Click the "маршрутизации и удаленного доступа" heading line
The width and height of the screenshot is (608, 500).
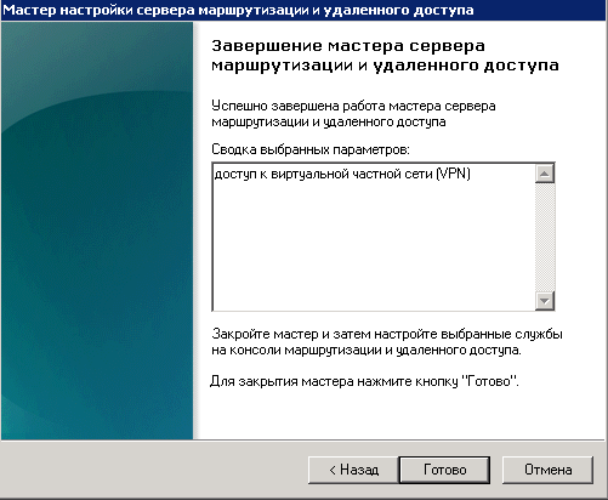385,65
